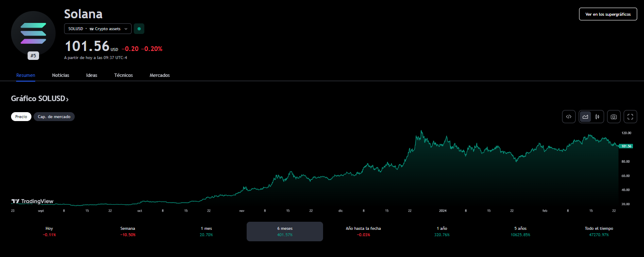
Task: Open the Gráfico SOLUSD chevron link
Action: [40, 99]
